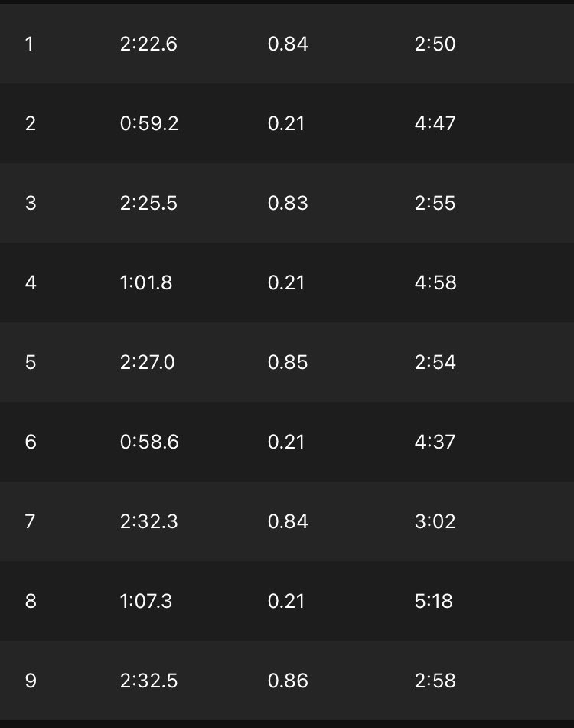This screenshot has height=728, width=574.
Task: Tap lap 1 pace 2:50
Action: point(435,44)
